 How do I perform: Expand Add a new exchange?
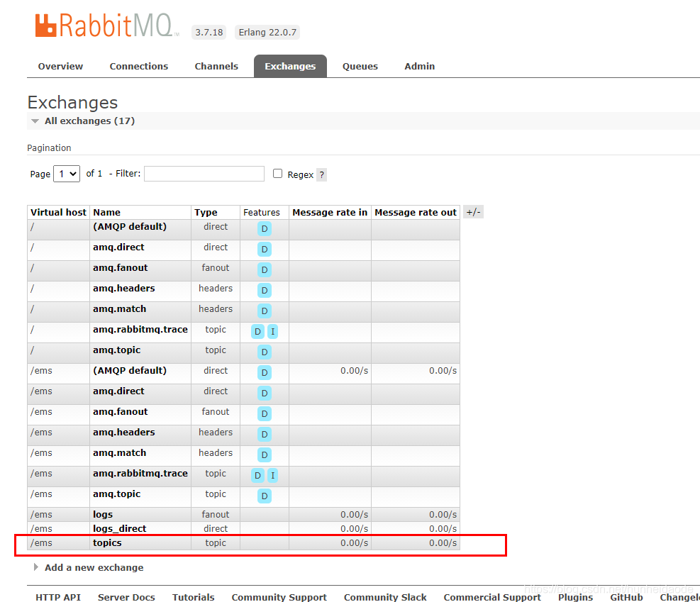[x=93, y=567]
